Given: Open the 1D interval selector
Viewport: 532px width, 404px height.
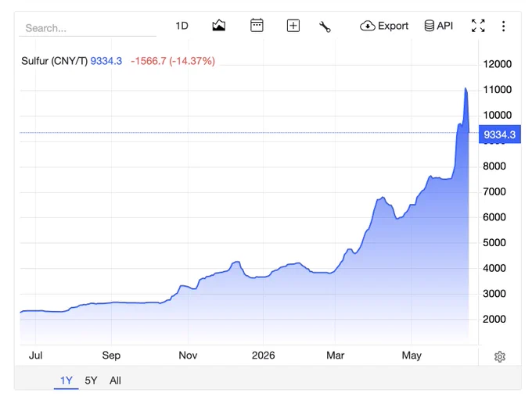Looking at the screenshot, I should pos(182,26).
